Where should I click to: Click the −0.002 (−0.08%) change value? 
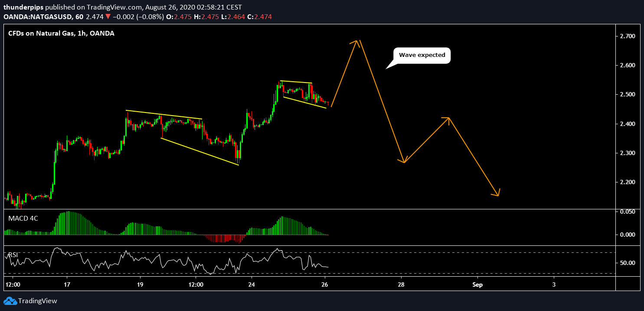pos(138,17)
